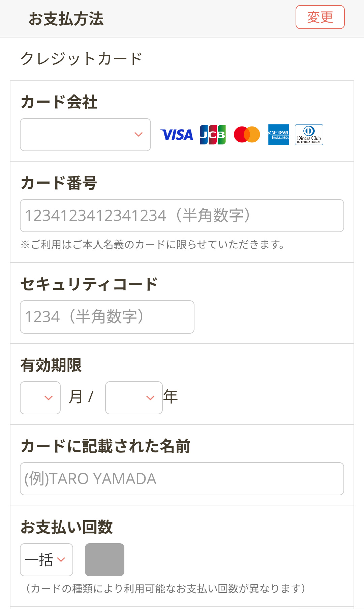This screenshot has width=364, height=609.
Task: Click the Diners Club logo
Action: click(x=309, y=135)
